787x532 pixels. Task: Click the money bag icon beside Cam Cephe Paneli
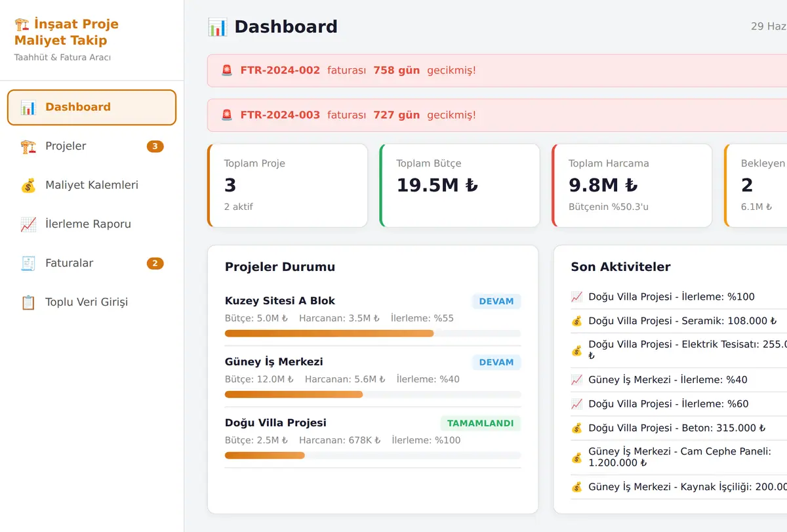point(577,457)
